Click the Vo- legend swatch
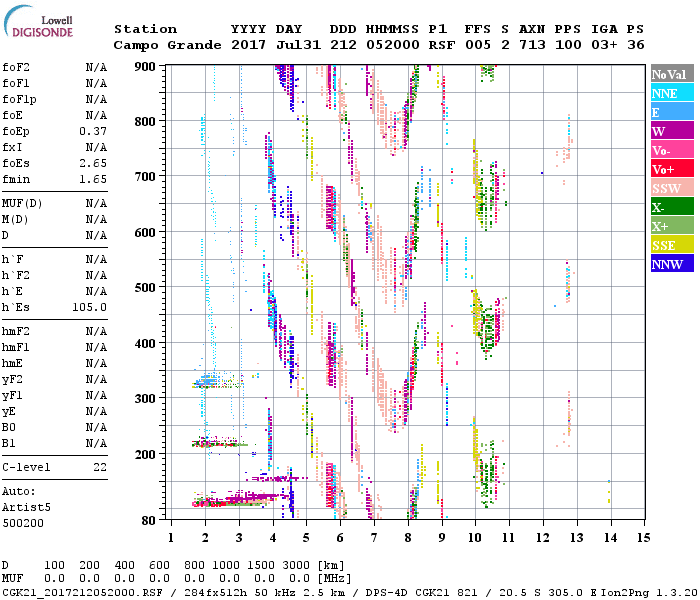The image size is (700, 600). click(x=671, y=150)
